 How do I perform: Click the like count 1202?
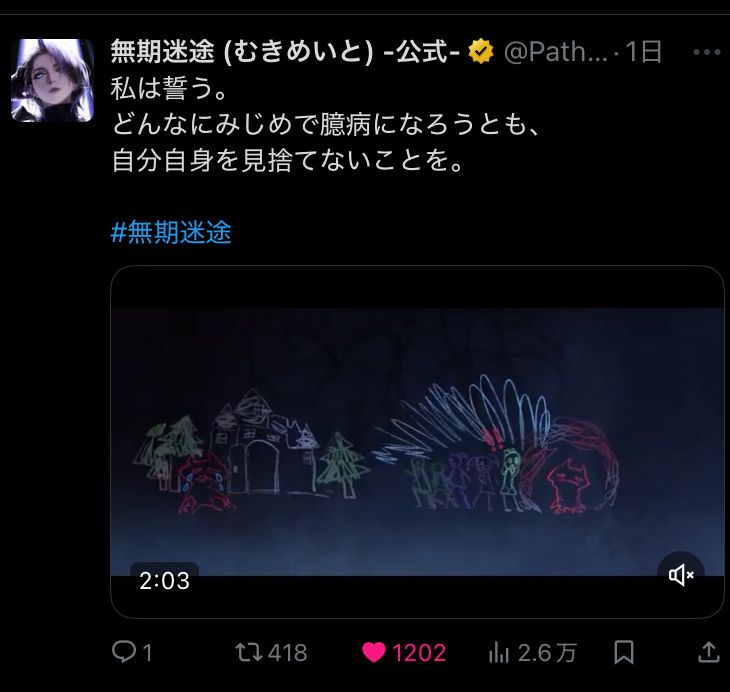pos(419,653)
